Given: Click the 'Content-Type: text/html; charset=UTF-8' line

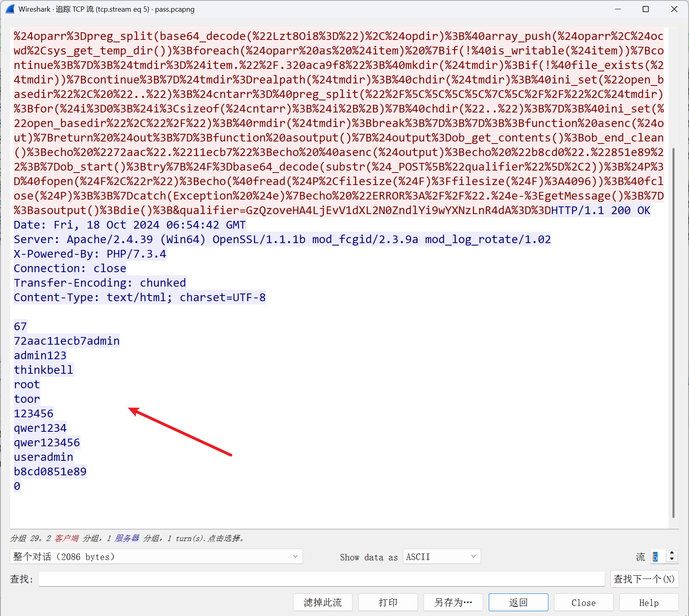Looking at the screenshot, I should pos(140,298).
